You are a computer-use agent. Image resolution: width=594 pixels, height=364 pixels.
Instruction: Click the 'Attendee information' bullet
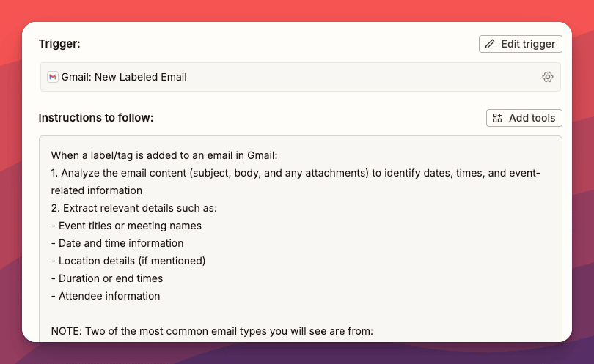[x=106, y=296]
